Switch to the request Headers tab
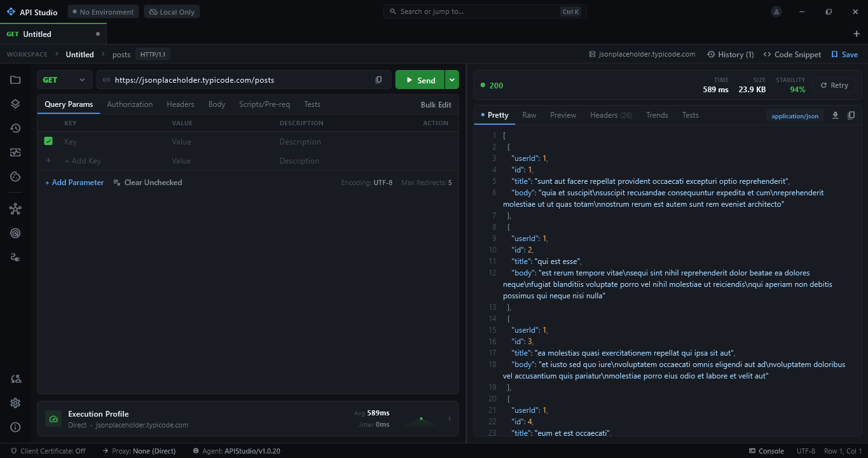This screenshot has width=868, height=458. pos(181,104)
